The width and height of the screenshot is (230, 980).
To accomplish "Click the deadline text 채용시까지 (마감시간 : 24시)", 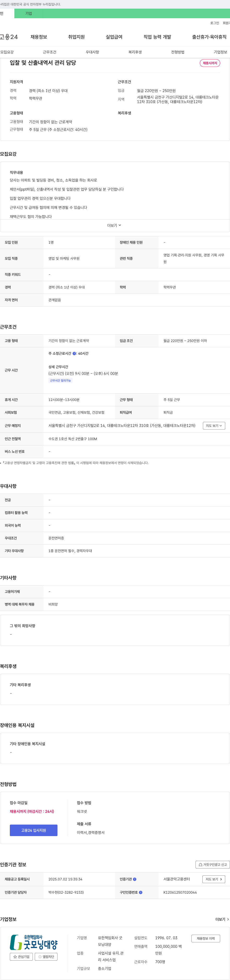I will 32,811.
